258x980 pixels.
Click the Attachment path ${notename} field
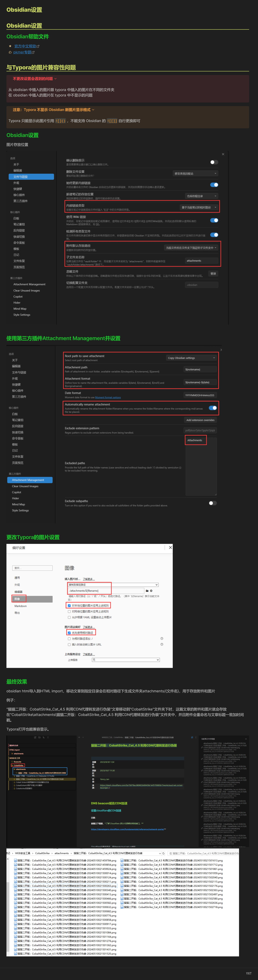point(200,369)
